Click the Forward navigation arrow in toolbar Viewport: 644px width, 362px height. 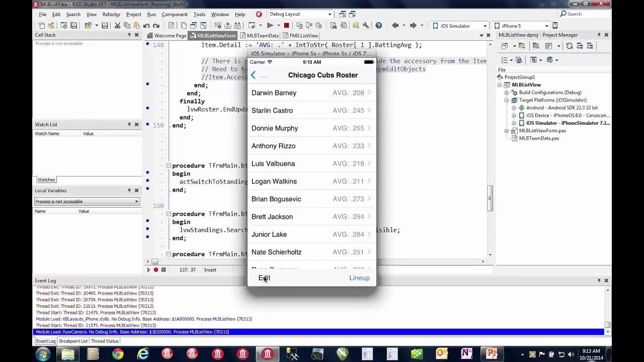(413, 25)
